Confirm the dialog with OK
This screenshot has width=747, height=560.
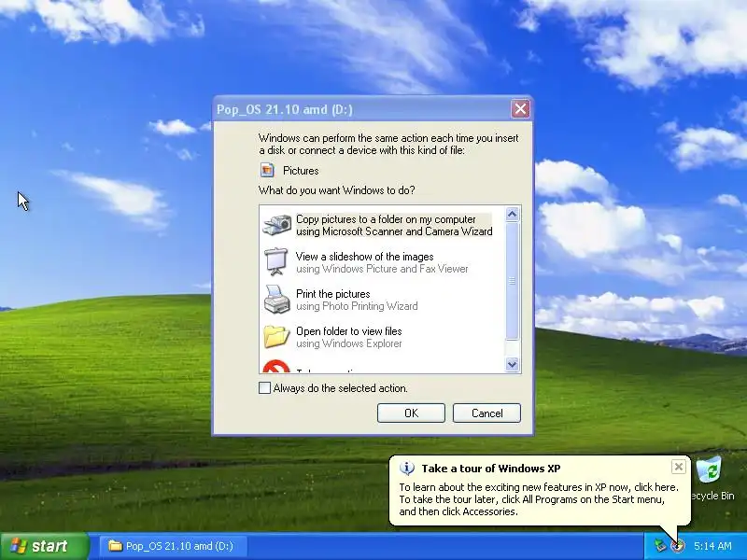coord(411,413)
